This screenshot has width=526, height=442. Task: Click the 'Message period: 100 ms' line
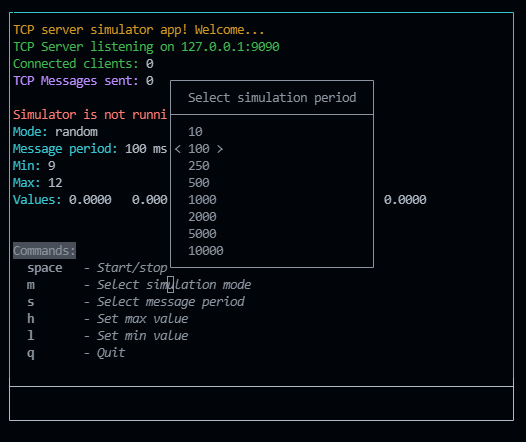[90, 149]
